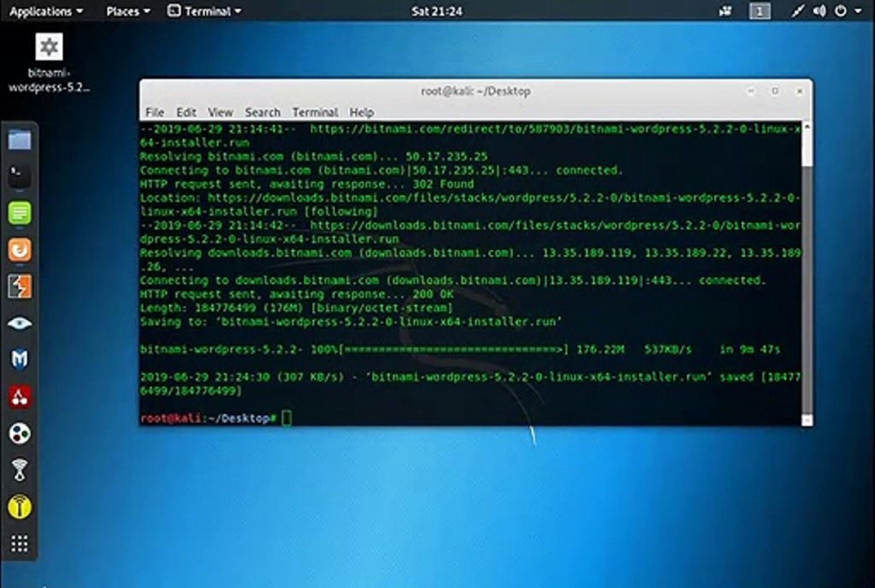Click the root@kali:~/Desktop# command prompt
This screenshot has height=588, width=875.
click(x=208, y=418)
